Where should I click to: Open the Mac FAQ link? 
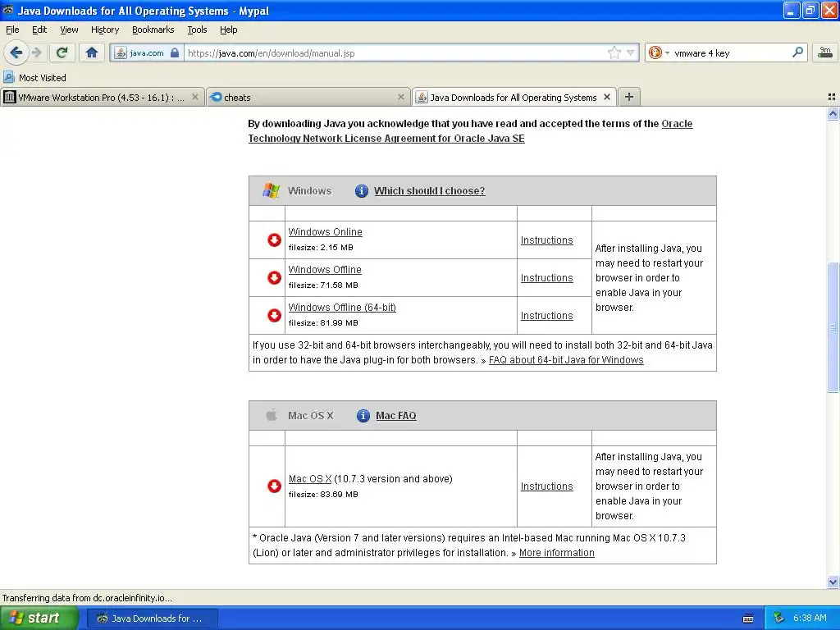click(x=396, y=415)
